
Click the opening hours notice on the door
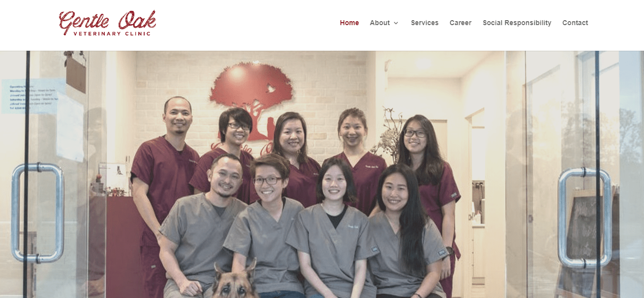pyautogui.click(x=33, y=96)
